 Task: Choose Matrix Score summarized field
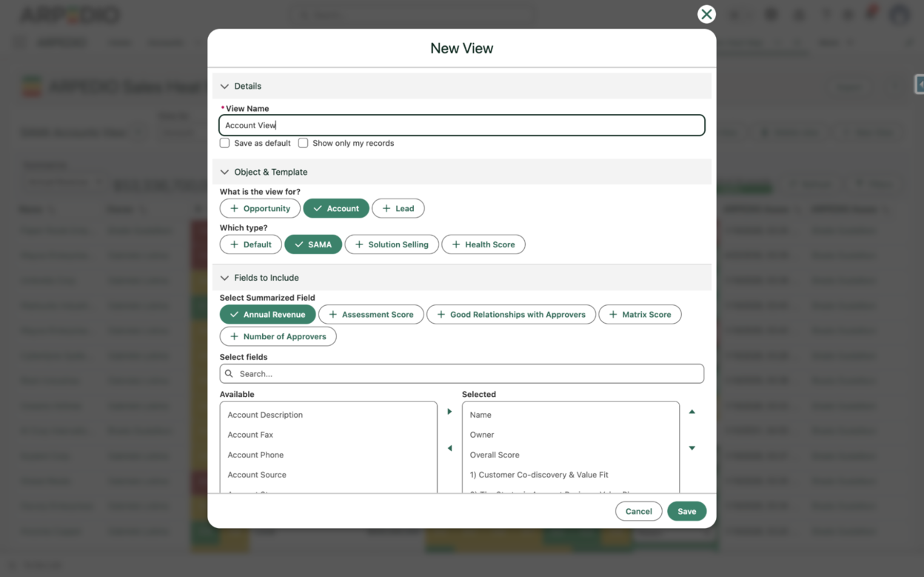[640, 315]
